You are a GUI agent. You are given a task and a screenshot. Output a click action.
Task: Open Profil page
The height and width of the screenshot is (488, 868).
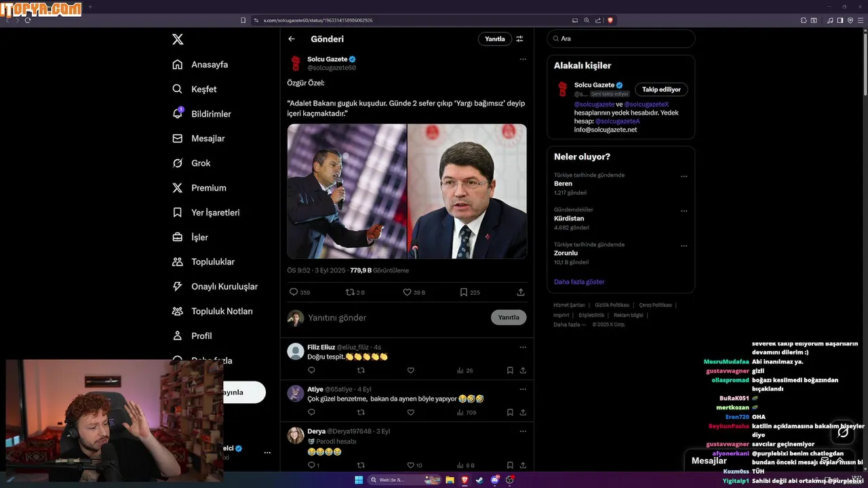click(x=192, y=335)
